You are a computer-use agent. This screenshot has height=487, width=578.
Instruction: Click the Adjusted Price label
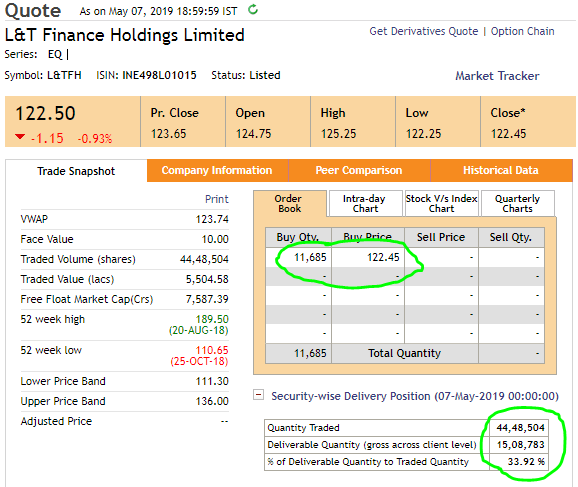coord(56,421)
